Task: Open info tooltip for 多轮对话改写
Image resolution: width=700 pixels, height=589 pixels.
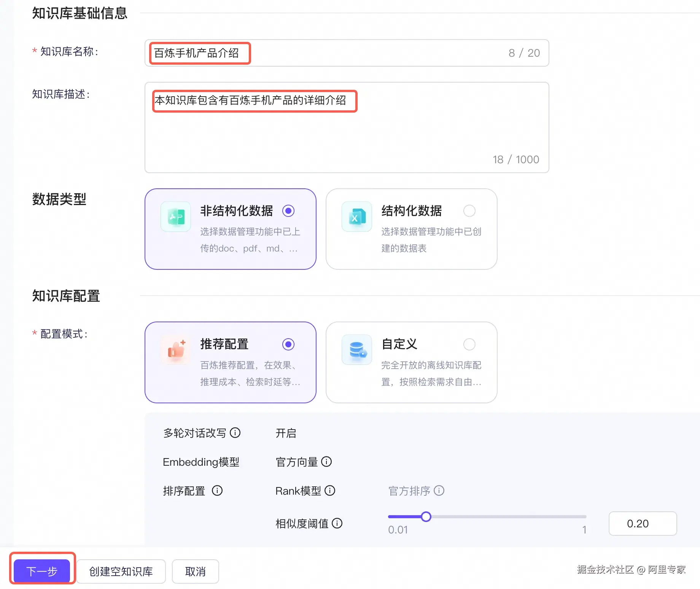Action: click(235, 433)
